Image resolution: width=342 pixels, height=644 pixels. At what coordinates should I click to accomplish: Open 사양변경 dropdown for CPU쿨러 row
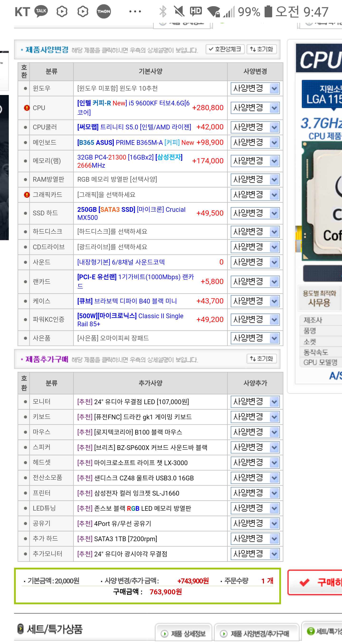coord(255,127)
